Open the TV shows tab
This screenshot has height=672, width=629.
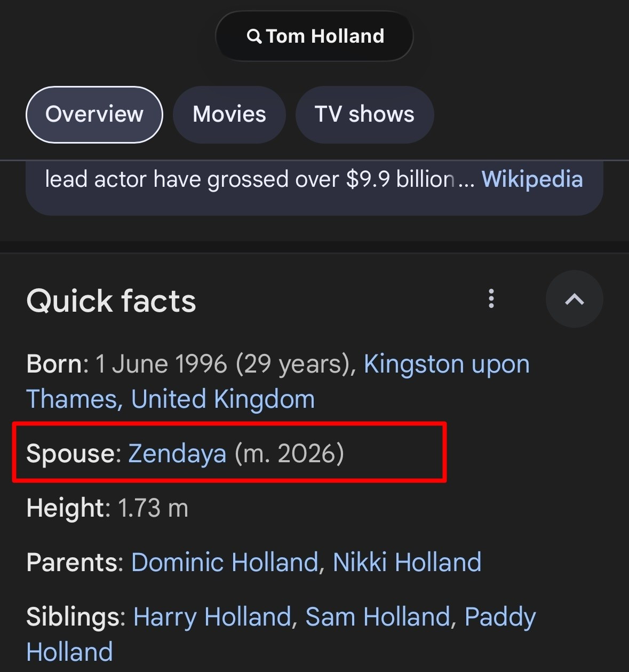(x=364, y=114)
